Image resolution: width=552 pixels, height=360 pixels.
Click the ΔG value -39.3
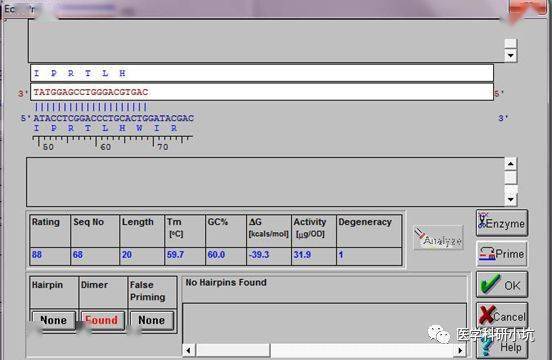click(259, 254)
